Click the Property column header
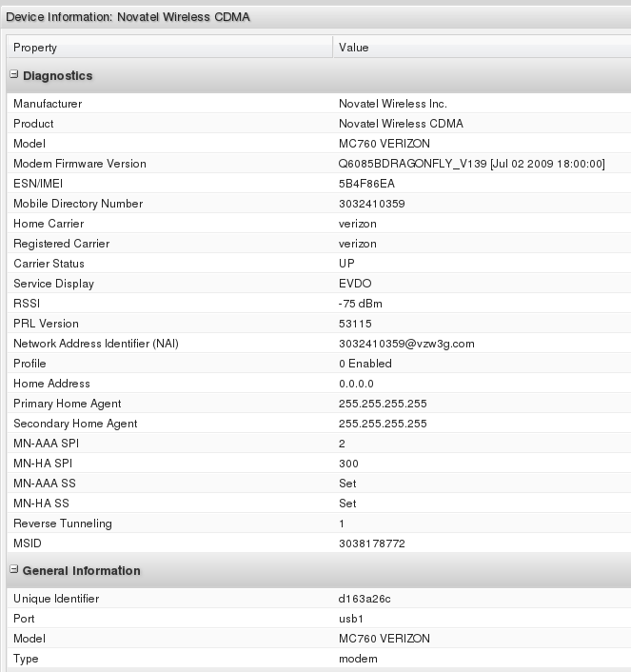Screen dimensions: 631x672 point(35,48)
